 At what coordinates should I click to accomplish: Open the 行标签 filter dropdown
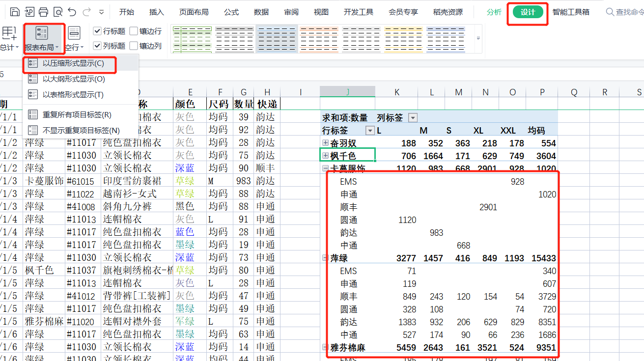[370, 131]
